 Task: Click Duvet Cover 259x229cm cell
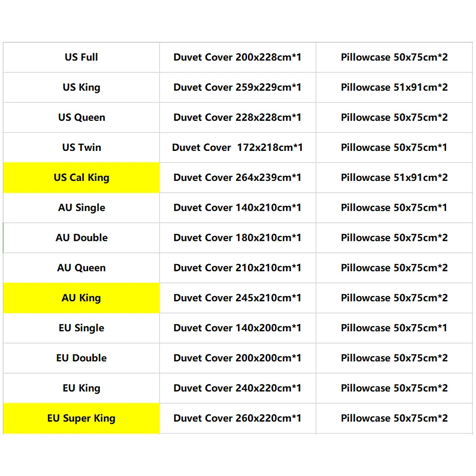point(238,88)
